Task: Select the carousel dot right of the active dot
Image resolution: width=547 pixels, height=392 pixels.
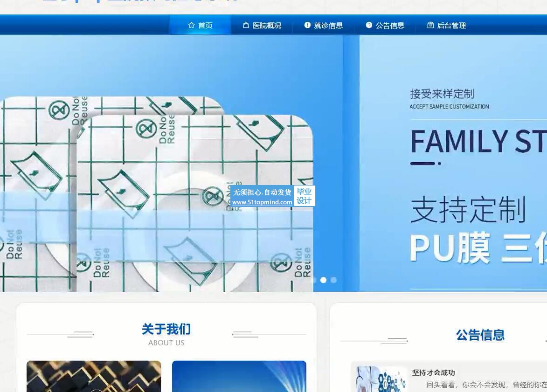Action: (x=333, y=280)
